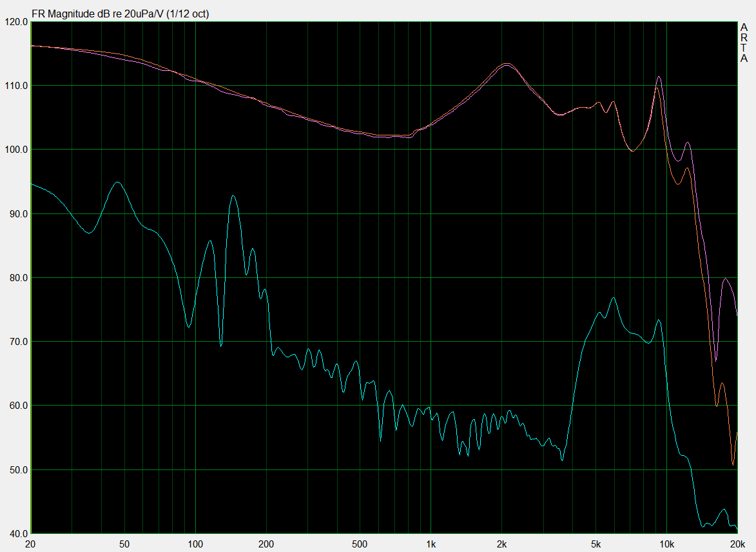This screenshot has height=552, width=756.
Task: Click the 120.0 label on the vertical axis
Action: click(16, 22)
